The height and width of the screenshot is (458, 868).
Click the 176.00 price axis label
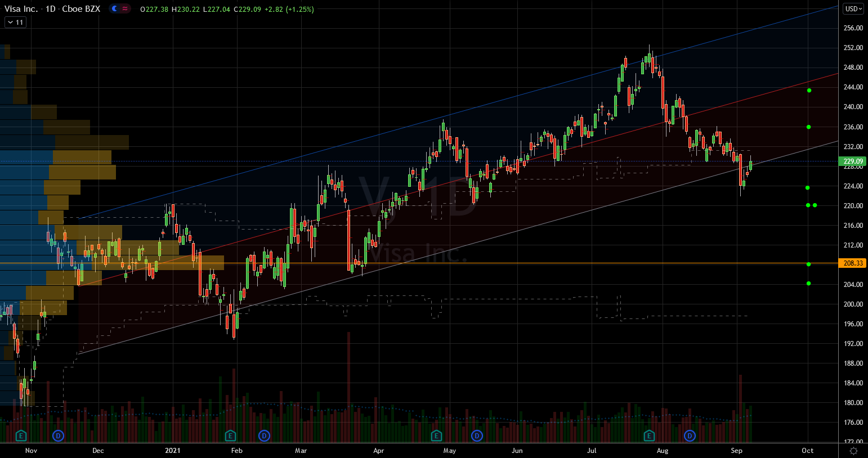pos(853,423)
